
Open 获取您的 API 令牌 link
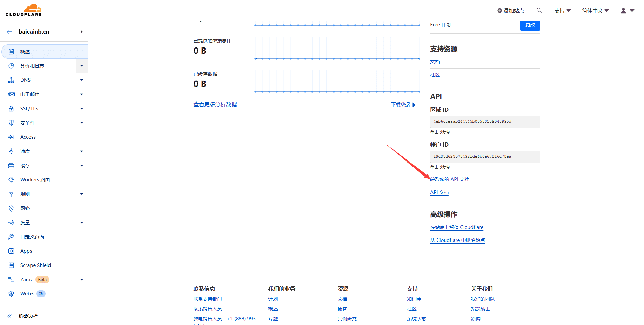449,179
